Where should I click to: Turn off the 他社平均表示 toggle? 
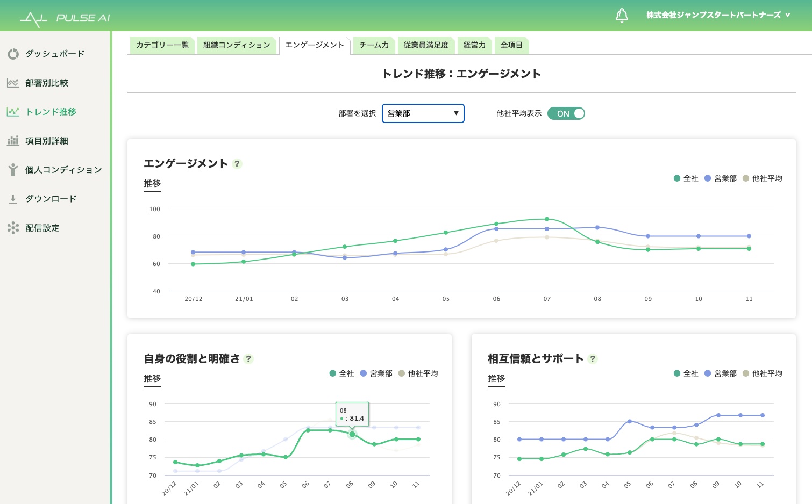tap(566, 113)
